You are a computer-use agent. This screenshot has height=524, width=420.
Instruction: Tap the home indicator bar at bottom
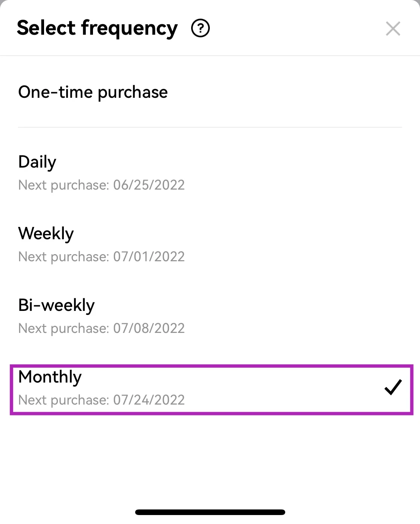click(210, 512)
